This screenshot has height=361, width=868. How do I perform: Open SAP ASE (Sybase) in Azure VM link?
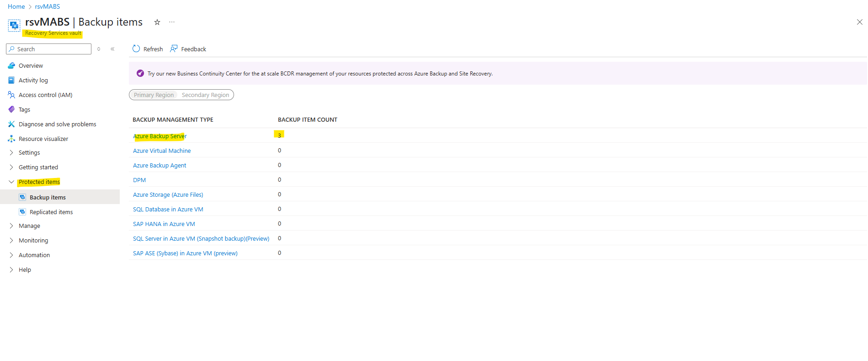click(185, 253)
